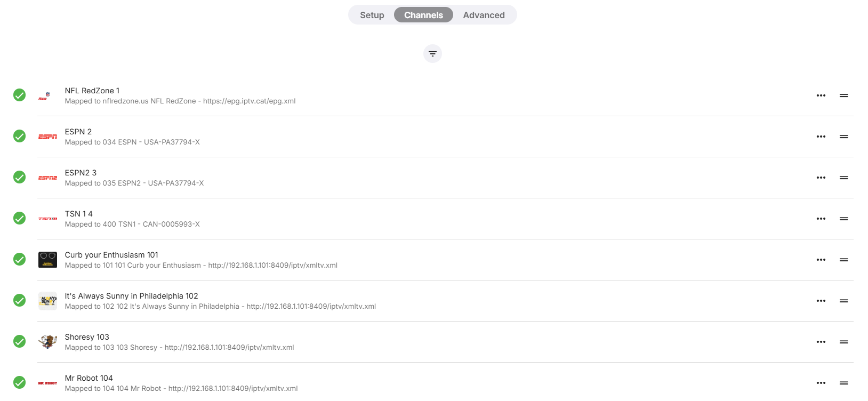
Task: Open the Mr Robot 104 three-dot menu
Action: [821, 383]
